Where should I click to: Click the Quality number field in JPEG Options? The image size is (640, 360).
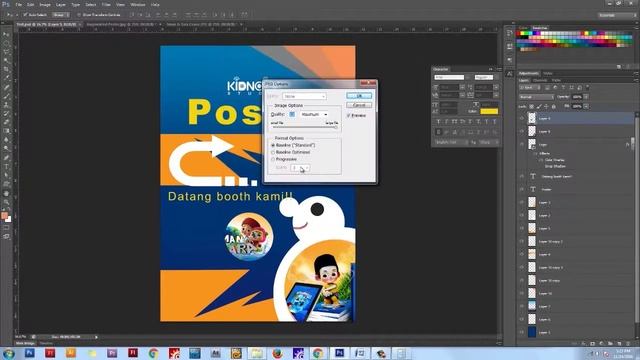(x=292, y=115)
